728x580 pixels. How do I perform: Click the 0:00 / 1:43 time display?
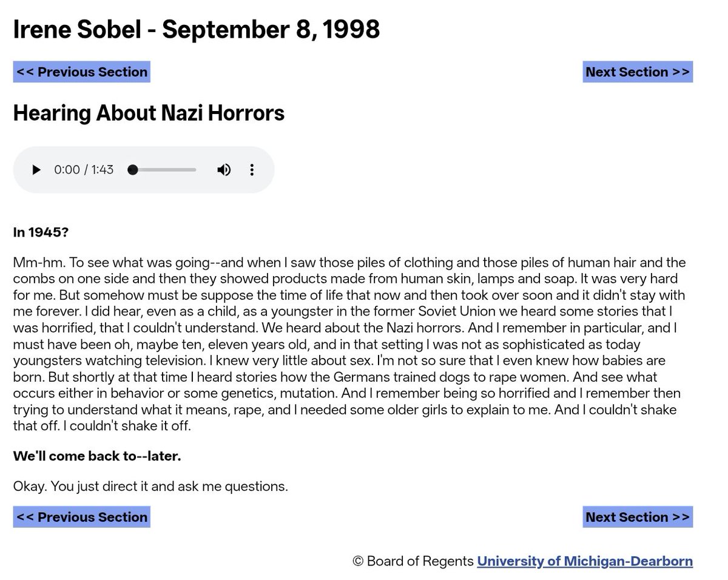[84, 170]
